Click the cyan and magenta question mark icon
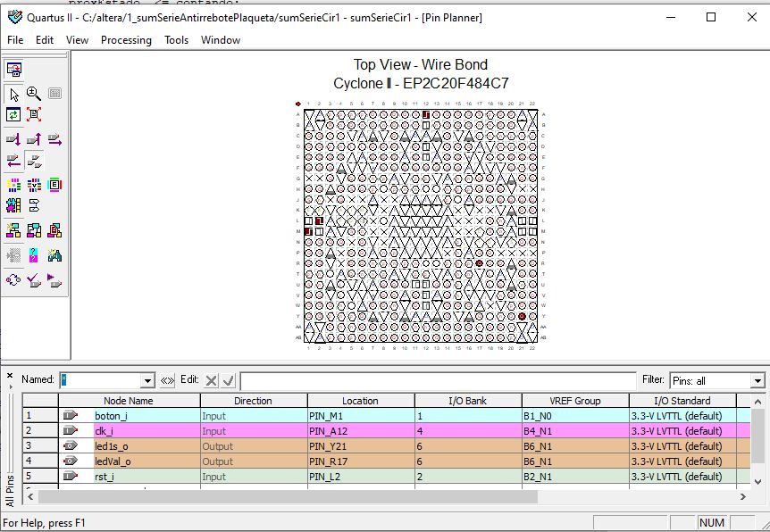Image resolution: width=770 pixels, height=532 pixels. pos(34,255)
